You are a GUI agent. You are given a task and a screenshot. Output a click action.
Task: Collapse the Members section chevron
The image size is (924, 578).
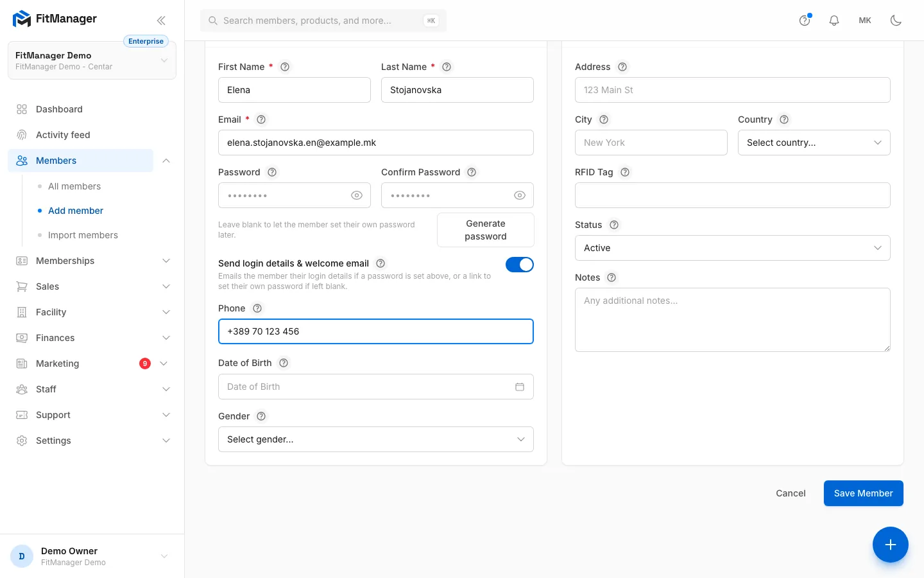point(166,161)
